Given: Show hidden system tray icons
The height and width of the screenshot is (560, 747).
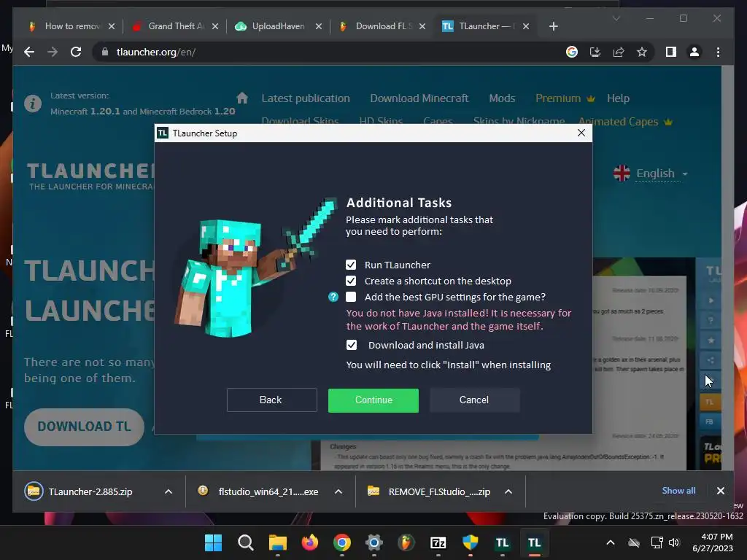Looking at the screenshot, I should click(x=611, y=542).
